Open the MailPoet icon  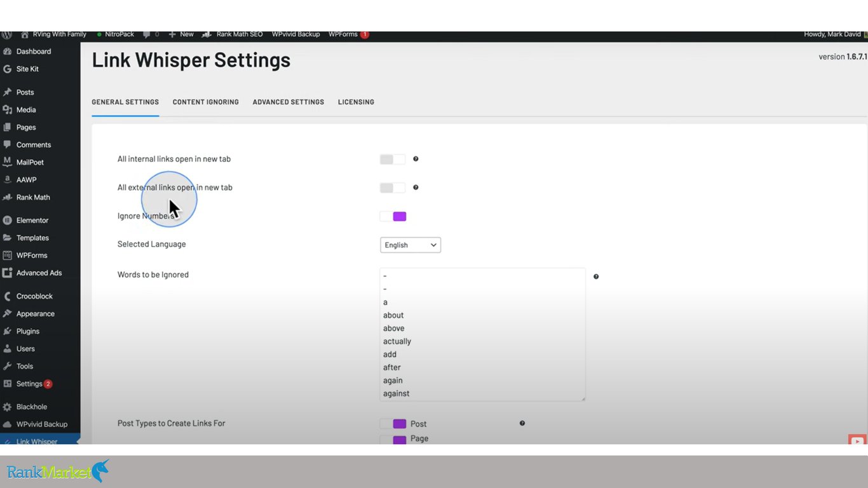coord(7,162)
